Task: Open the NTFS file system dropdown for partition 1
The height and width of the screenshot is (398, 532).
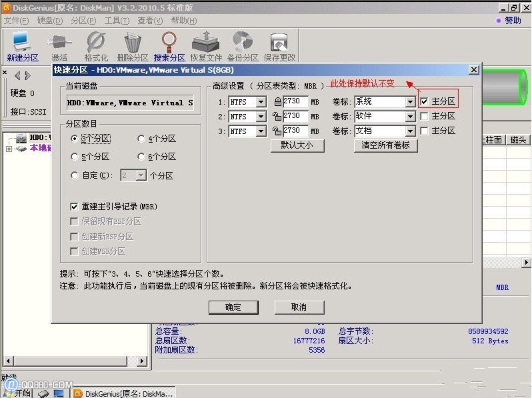Action: point(261,102)
